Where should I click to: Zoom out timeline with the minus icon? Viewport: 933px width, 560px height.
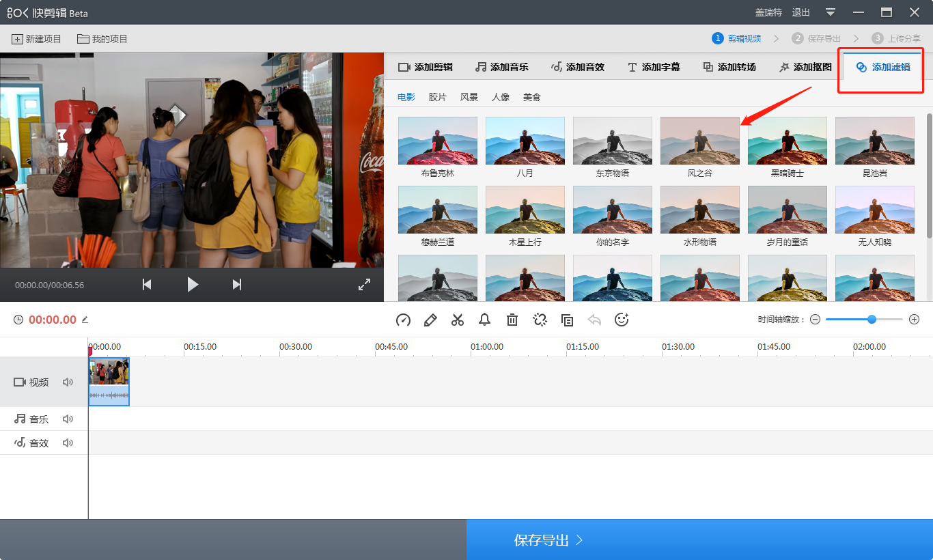(x=815, y=320)
